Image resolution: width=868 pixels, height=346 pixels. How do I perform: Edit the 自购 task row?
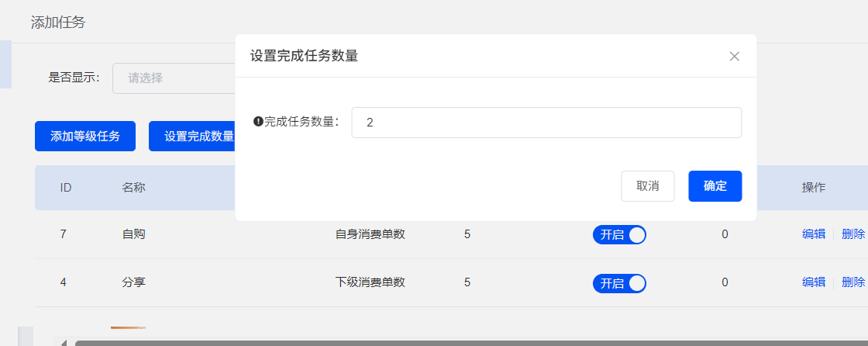click(813, 234)
